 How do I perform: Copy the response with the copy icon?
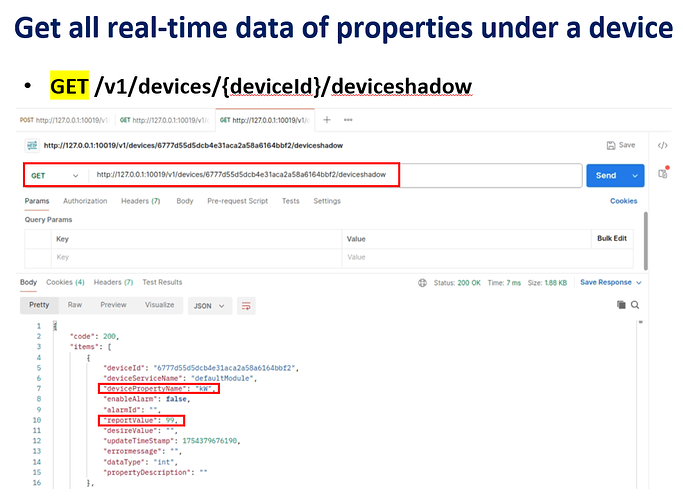click(x=621, y=305)
